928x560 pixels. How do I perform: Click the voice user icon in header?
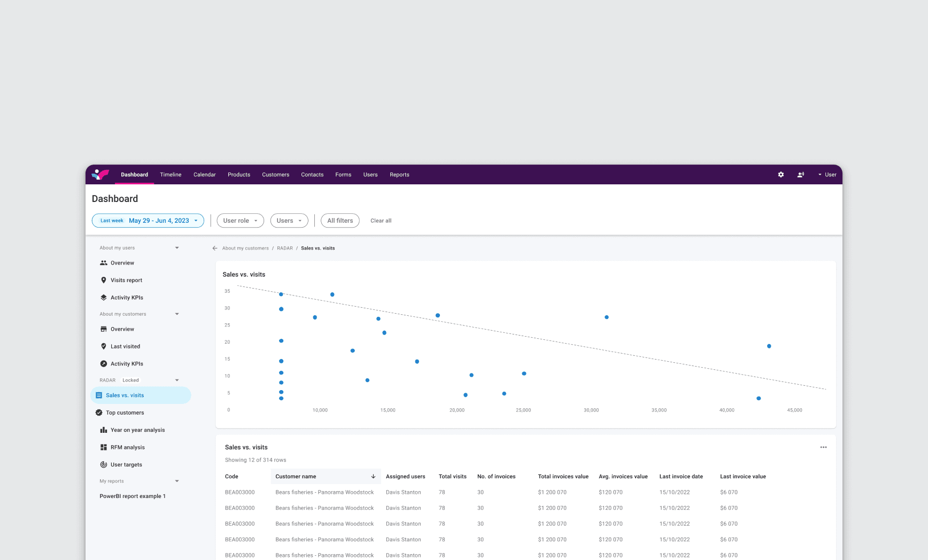click(x=801, y=175)
